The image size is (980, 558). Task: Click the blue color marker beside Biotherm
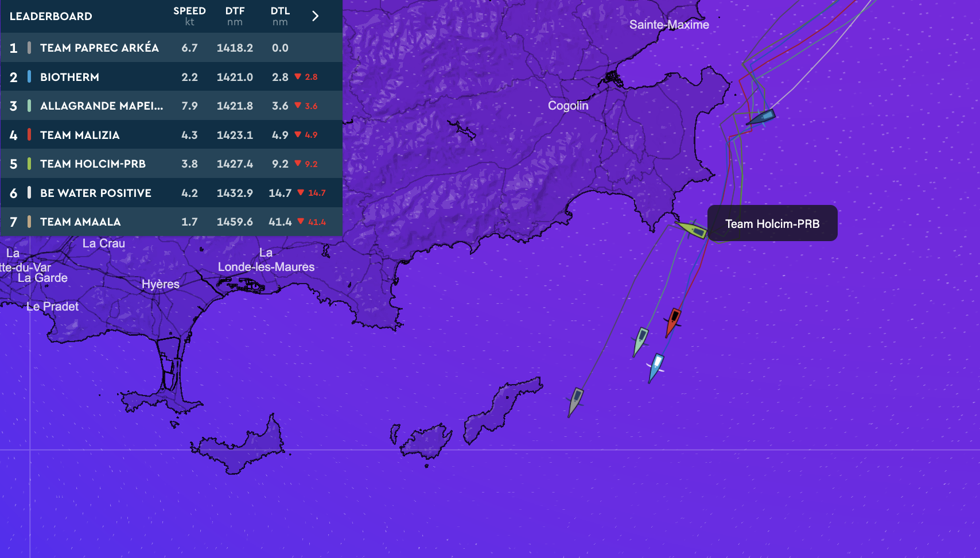[29, 77]
